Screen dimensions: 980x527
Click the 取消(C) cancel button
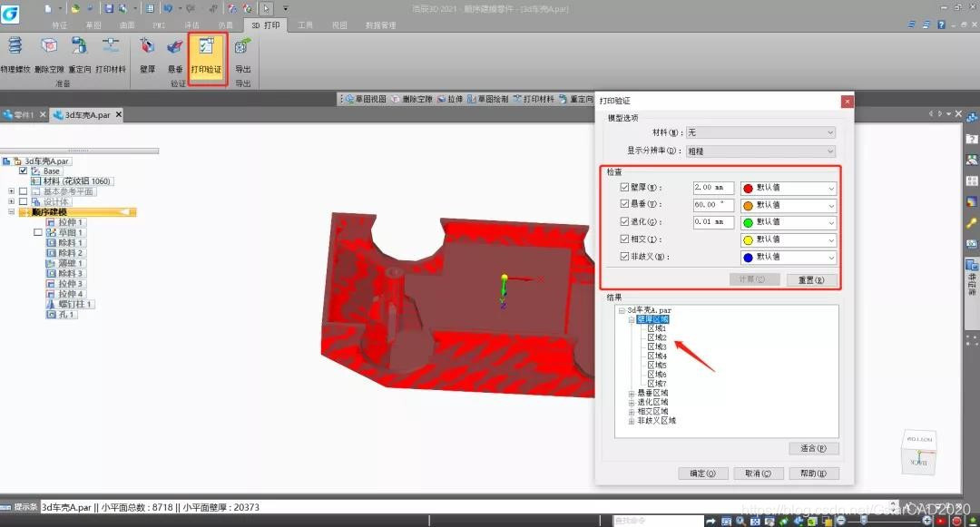point(758,473)
